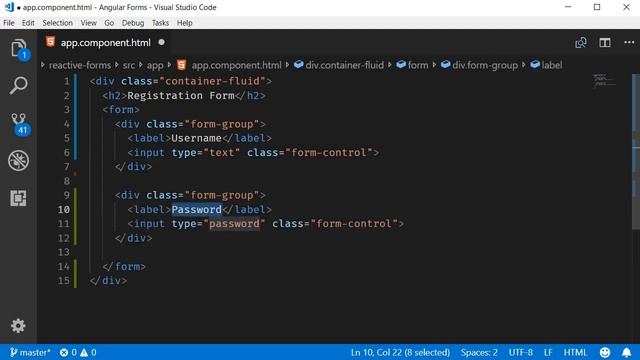Open the More Actions ellipsis menu
This screenshot has width=640, height=360.
tap(629, 42)
